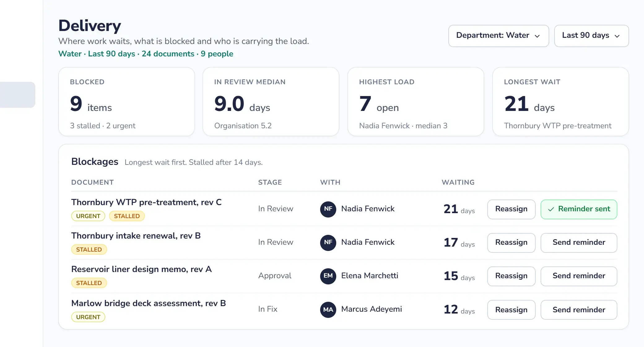This screenshot has height=347, width=644.
Task: Reassign Thornbury WTP pre-treatment, rev C
Action: point(511,209)
